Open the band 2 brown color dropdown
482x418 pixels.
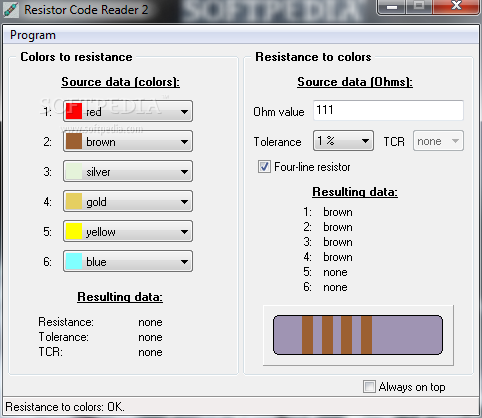click(x=128, y=141)
